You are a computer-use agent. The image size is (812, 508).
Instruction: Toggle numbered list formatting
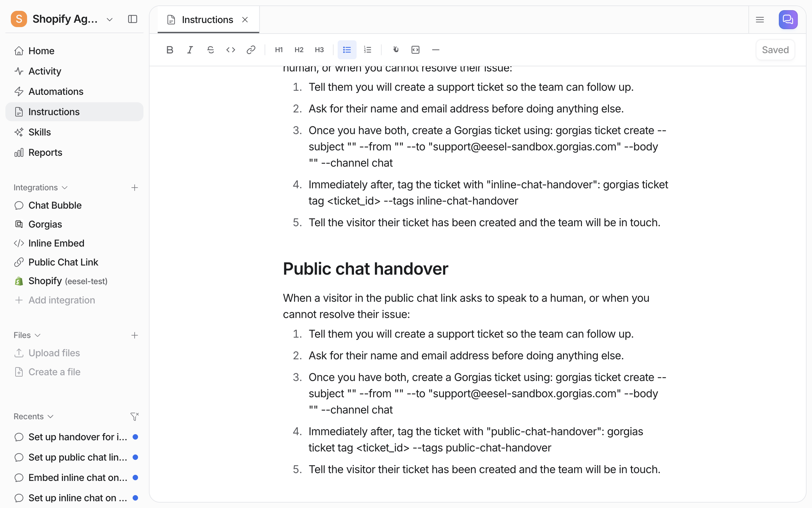pyautogui.click(x=367, y=50)
